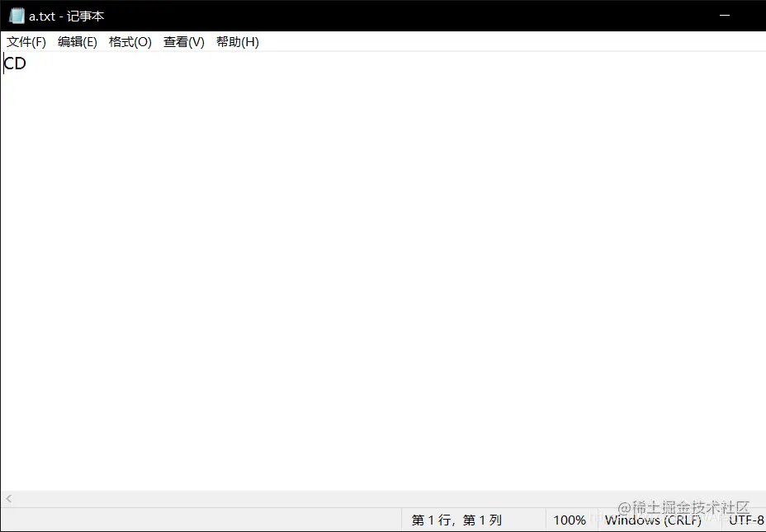766x532 pixels.
Task: Click the Windows (CRLF) status entry
Action: point(653,520)
